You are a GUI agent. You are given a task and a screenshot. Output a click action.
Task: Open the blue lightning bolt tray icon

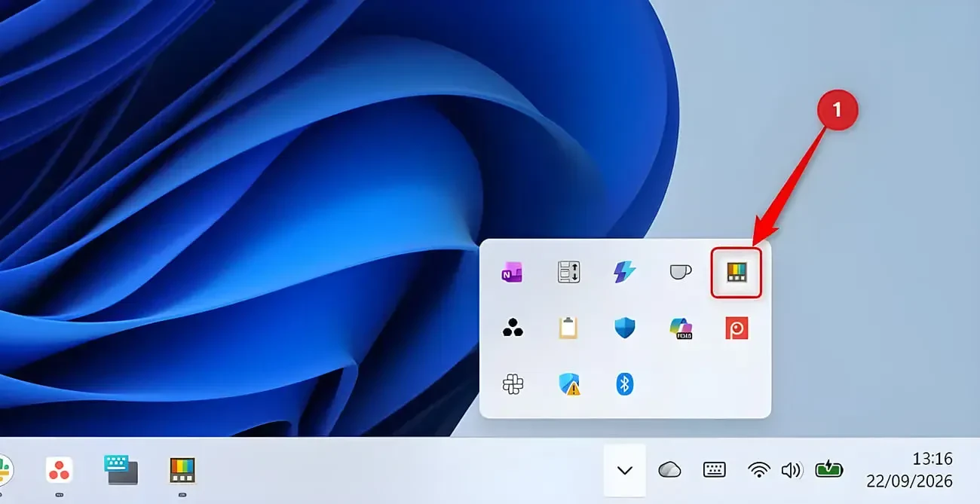[625, 272]
